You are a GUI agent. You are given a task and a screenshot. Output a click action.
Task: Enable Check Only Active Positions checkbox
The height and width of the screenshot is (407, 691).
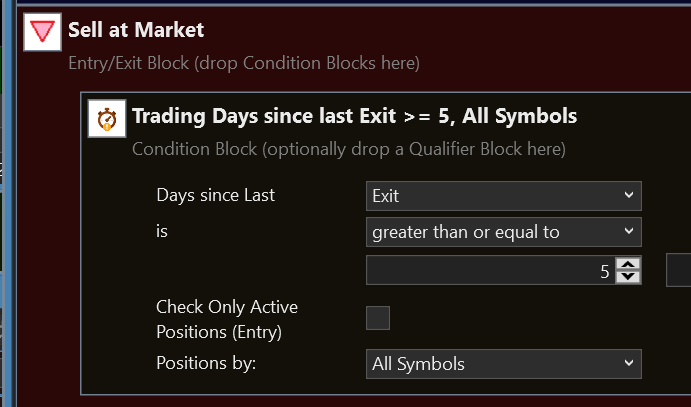[378, 318]
